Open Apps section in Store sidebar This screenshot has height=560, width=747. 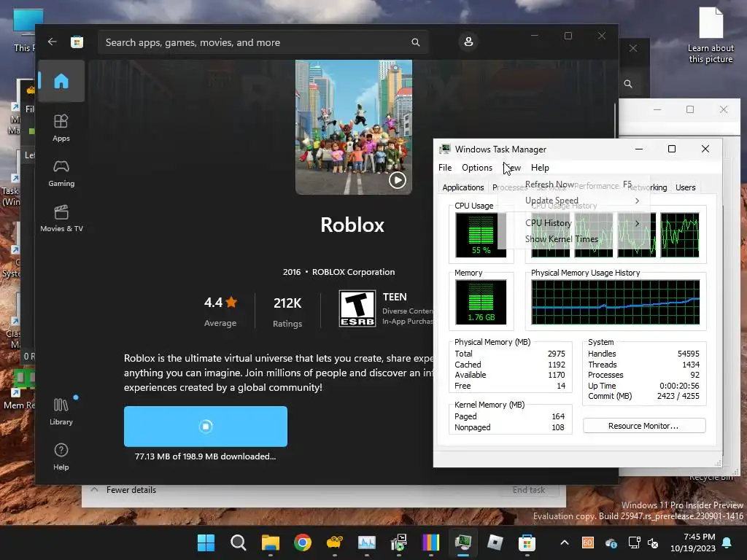click(x=61, y=128)
